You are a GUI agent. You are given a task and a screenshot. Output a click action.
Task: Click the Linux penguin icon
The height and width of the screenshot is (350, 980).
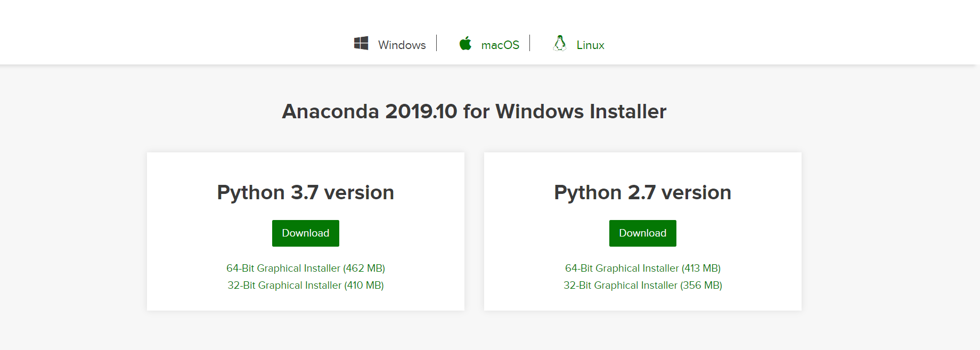pyautogui.click(x=560, y=43)
